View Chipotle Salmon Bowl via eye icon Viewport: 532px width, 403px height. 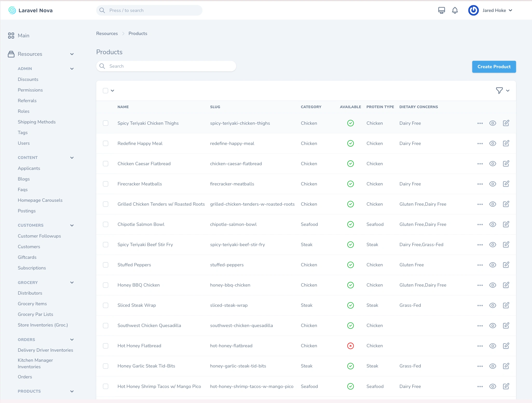pos(493,224)
